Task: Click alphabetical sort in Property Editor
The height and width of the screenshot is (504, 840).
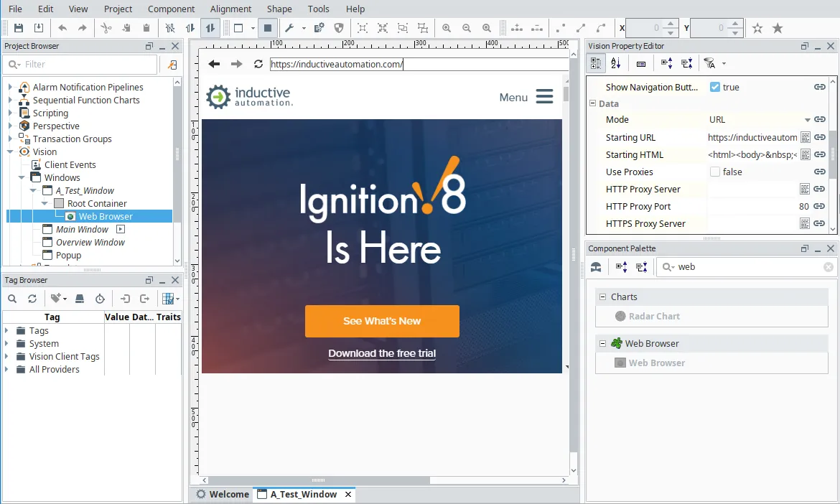Action: (615, 63)
